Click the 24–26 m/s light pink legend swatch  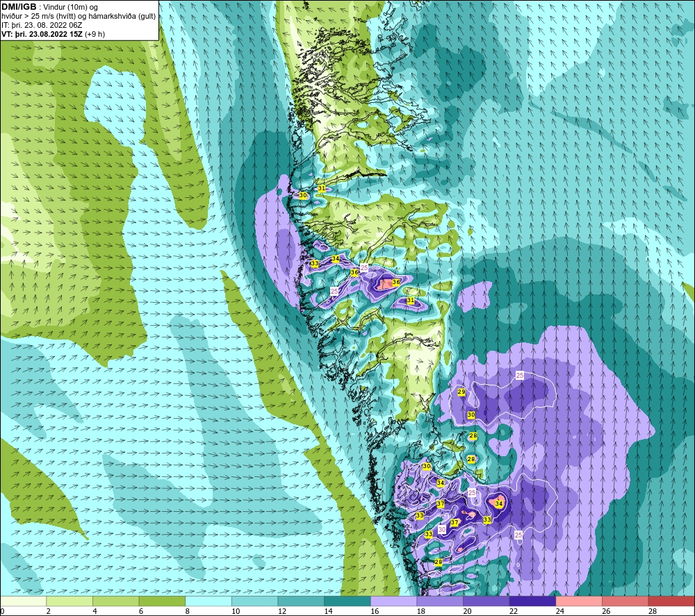coord(579,601)
